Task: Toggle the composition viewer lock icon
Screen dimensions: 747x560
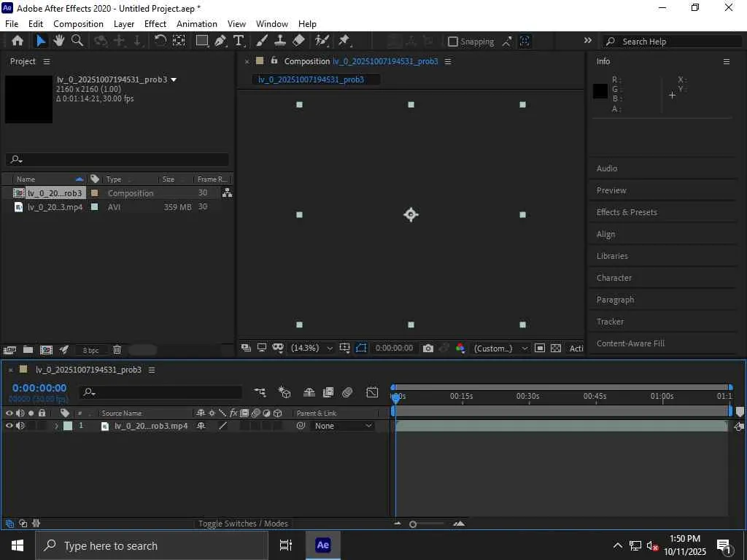Action: (x=274, y=61)
